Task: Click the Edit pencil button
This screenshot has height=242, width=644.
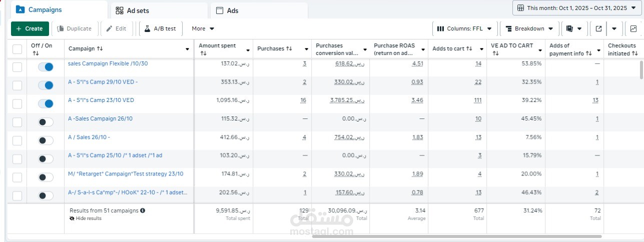Action: pos(116,28)
